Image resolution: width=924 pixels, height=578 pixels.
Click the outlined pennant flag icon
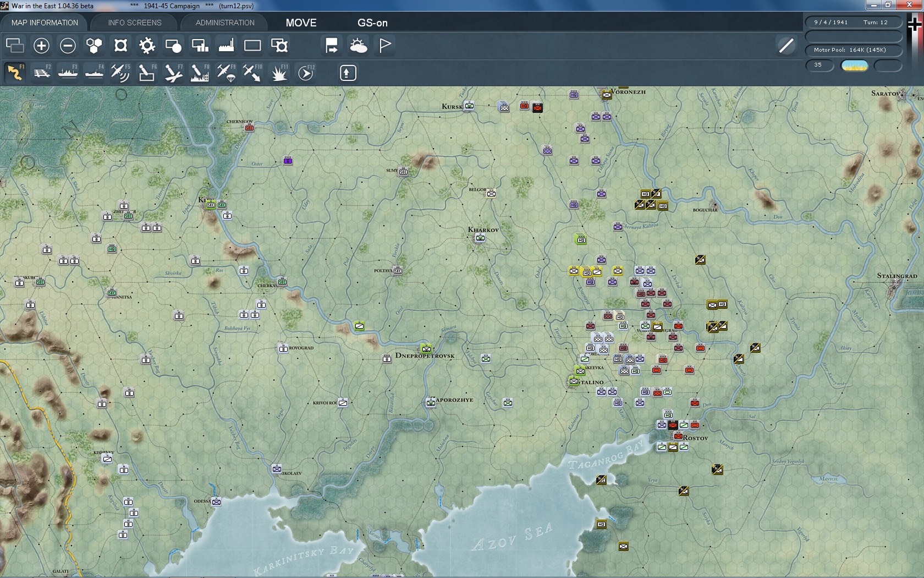pyautogui.click(x=384, y=45)
